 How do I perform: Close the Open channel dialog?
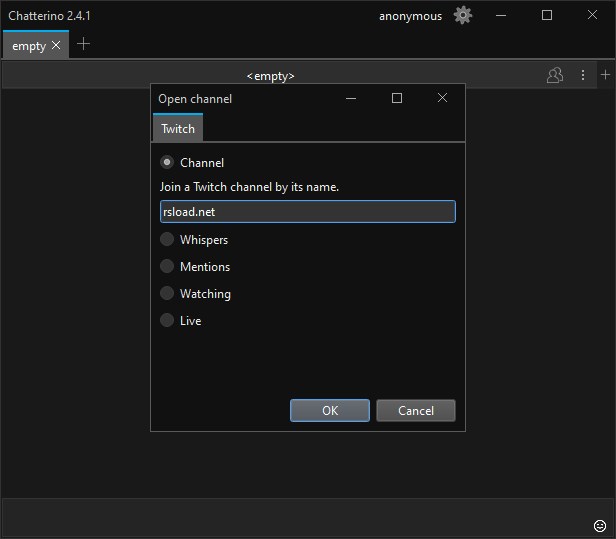pos(442,98)
